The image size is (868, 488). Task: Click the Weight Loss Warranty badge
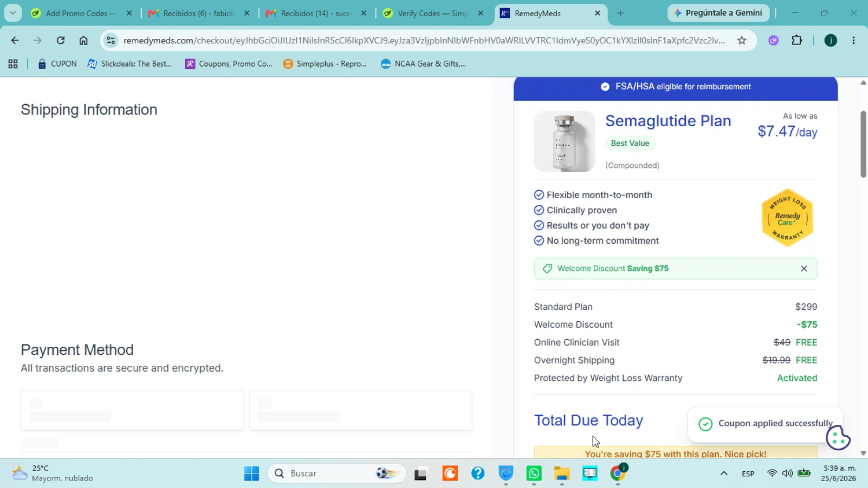point(787,218)
